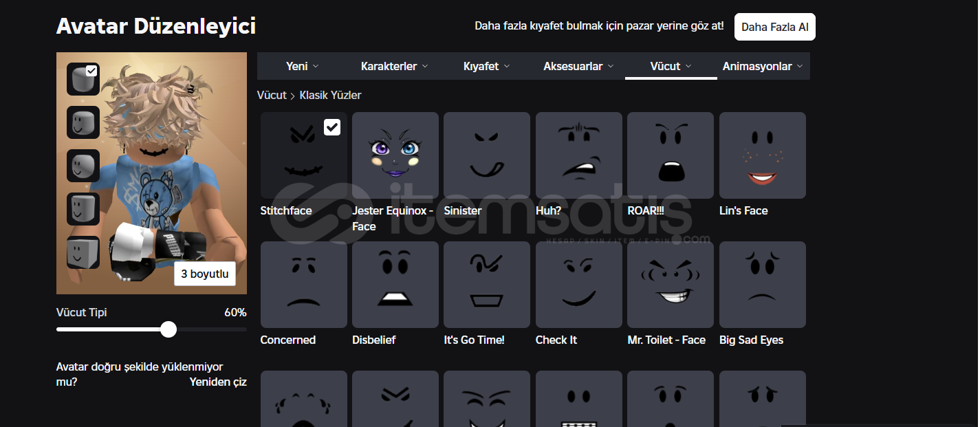Equip the Mr. Toilet grinning face thumbnail
This screenshot has height=427, width=980.
(x=671, y=285)
